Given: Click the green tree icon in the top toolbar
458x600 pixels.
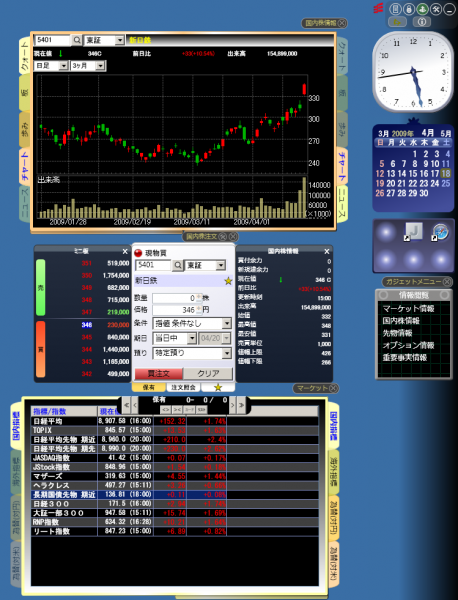Looking at the screenshot, I should coord(422,9).
